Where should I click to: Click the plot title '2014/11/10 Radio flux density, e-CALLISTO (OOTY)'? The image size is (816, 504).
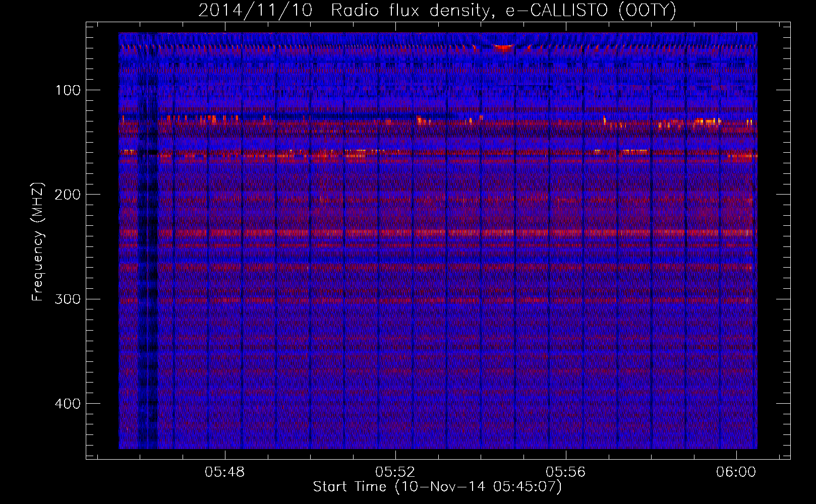pyautogui.click(x=437, y=10)
